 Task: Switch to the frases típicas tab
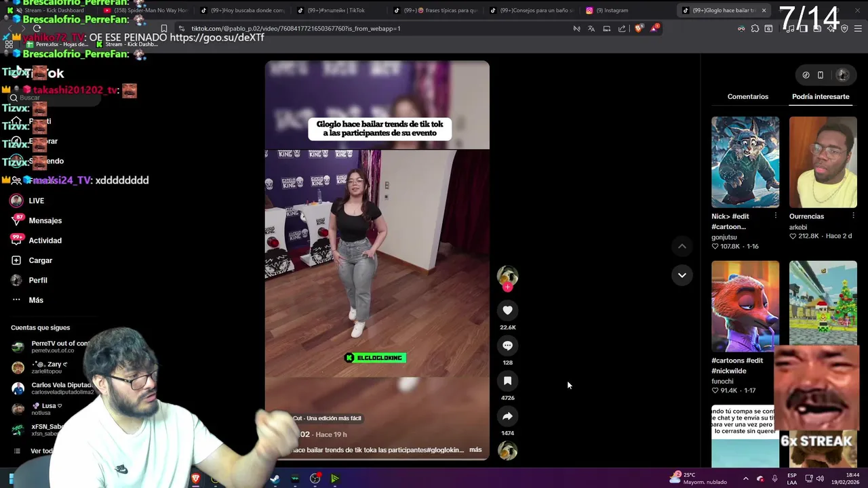pyautogui.click(x=435, y=10)
